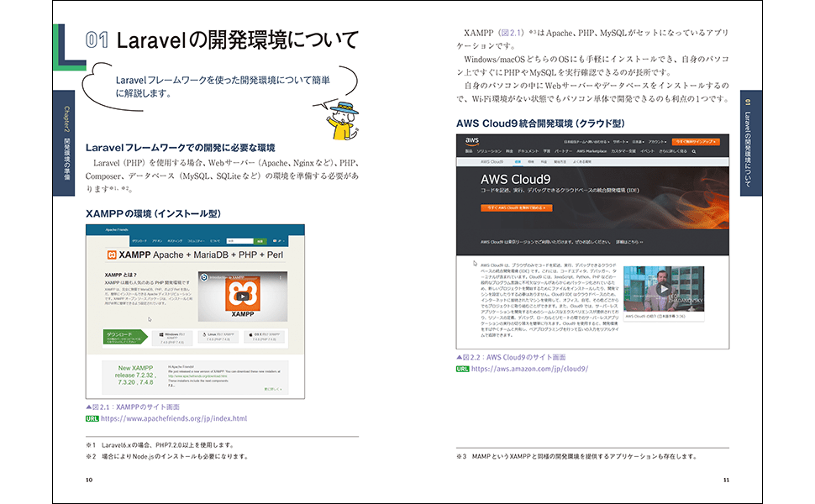Click footnote ※2 about Node.js installation
Image resolution: width=815 pixels, height=504 pixels.
167,457
